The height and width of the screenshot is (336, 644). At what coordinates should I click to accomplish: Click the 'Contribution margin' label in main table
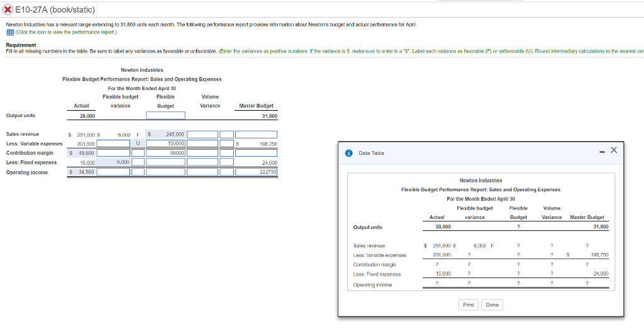30,153
